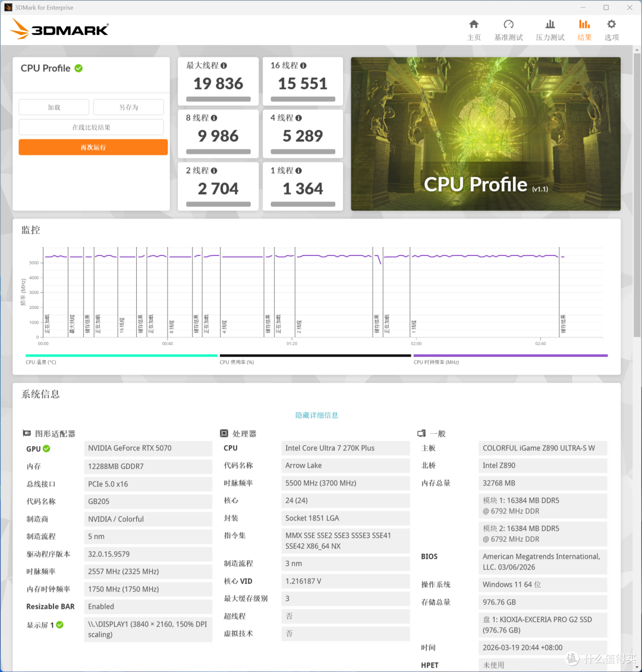This screenshot has height=672, width=642.
Task: Toggle the CPU 时钟频率 legend bar
Action: 511,355
